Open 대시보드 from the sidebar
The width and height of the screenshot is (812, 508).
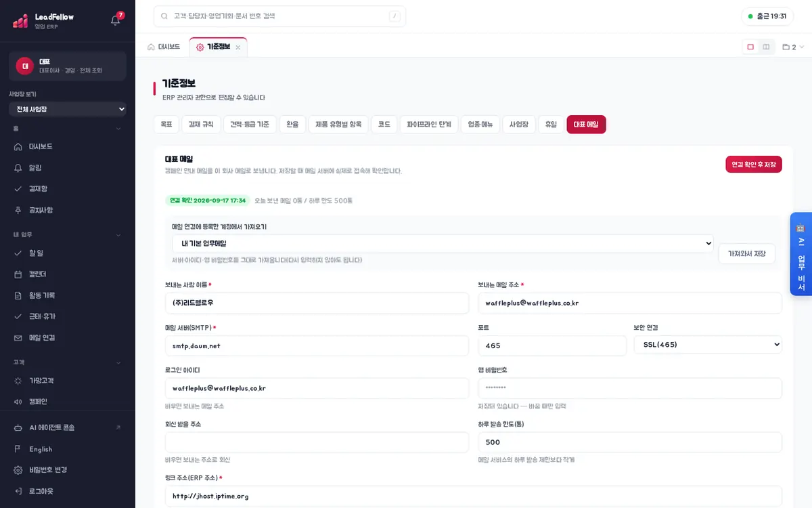pos(68,146)
